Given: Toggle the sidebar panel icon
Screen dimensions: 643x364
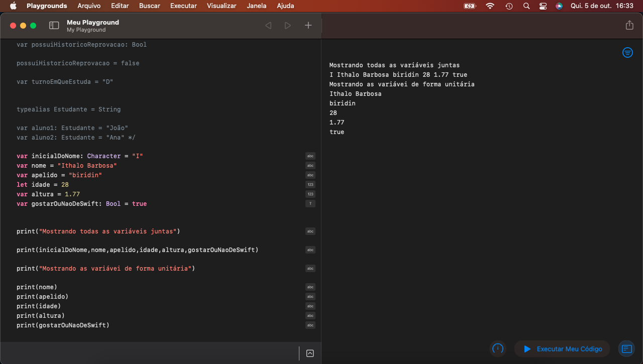Looking at the screenshot, I should pos(54,26).
